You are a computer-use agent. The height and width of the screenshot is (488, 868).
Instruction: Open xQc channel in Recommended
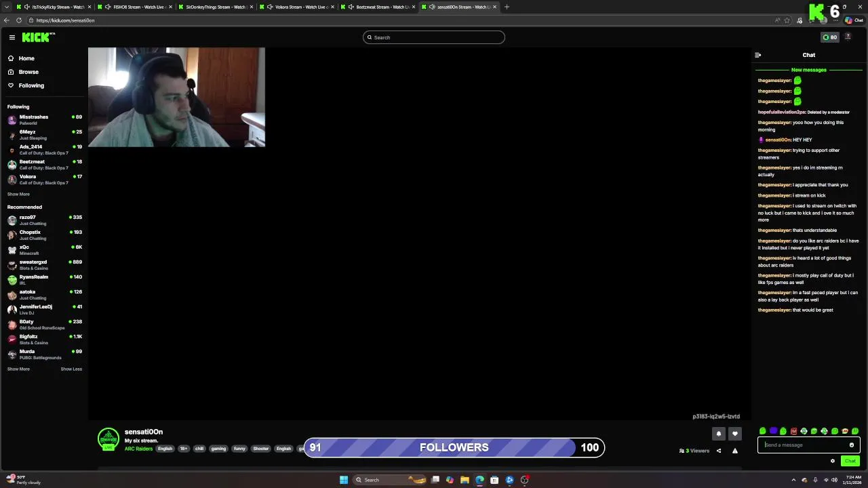[44, 250]
